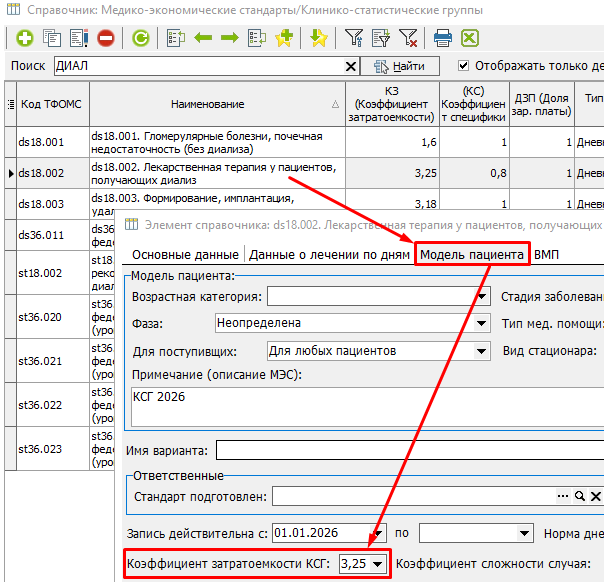Open the Запись действительна с date dropdown
Image resolution: width=604 pixels, height=582 pixels.
378,533
